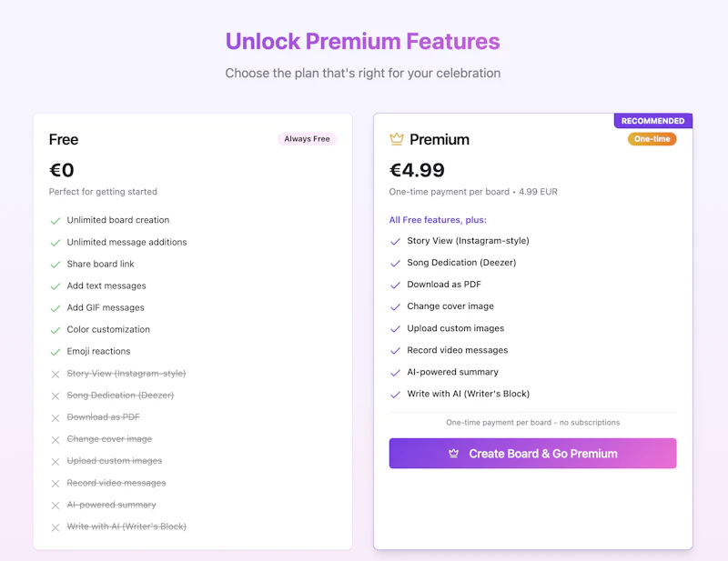Click the purple checkmark beside Write with AI
Screen dimensions: 728x561
[x=395, y=394]
